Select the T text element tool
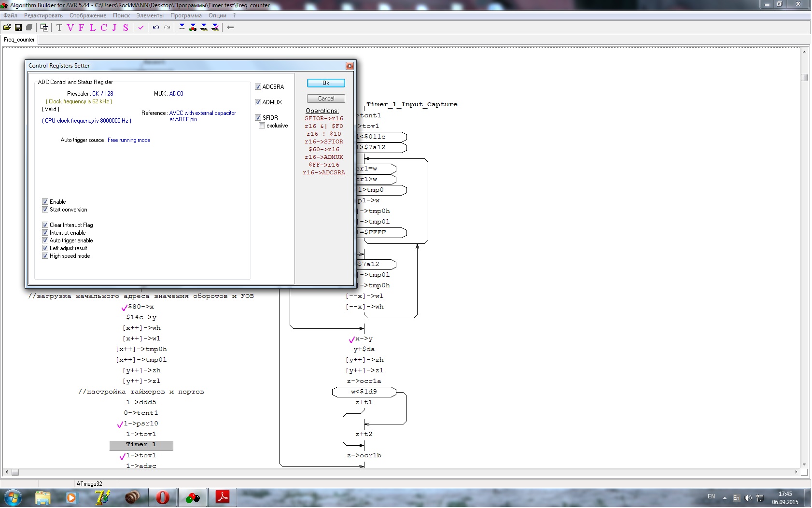Image resolution: width=812 pixels, height=508 pixels. pos(59,28)
